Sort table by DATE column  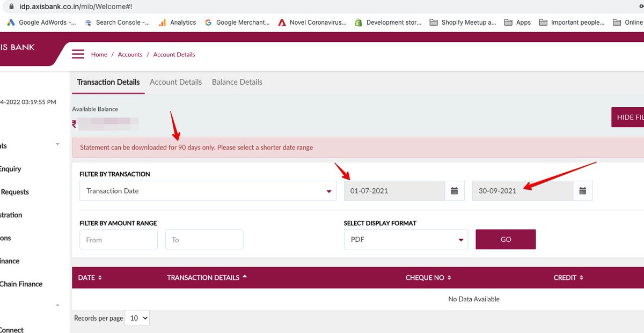click(x=90, y=278)
